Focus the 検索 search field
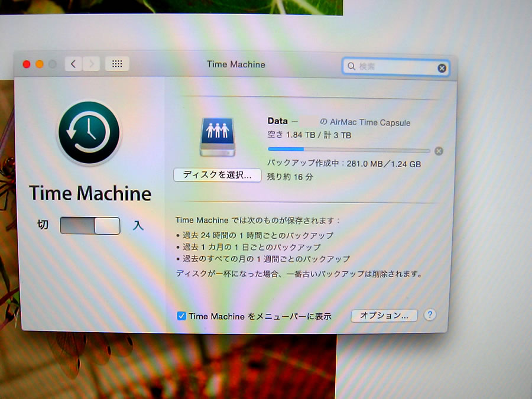The image size is (532, 399). (395, 66)
